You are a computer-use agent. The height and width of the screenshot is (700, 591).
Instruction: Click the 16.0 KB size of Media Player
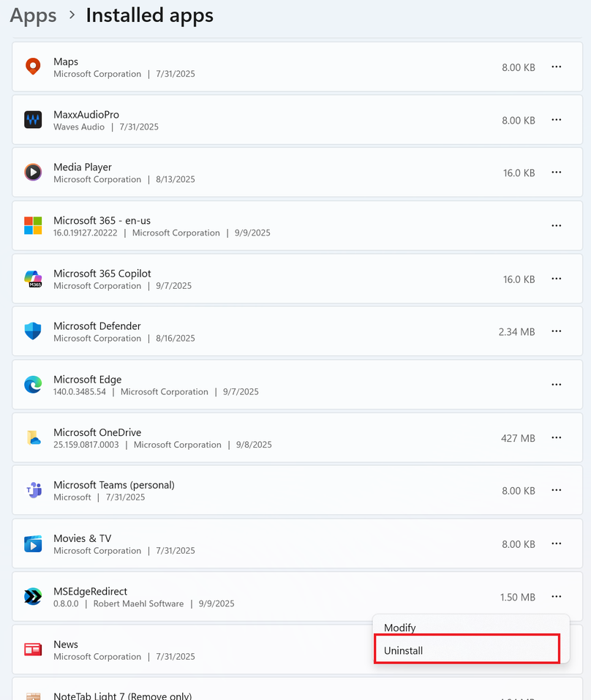point(519,173)
